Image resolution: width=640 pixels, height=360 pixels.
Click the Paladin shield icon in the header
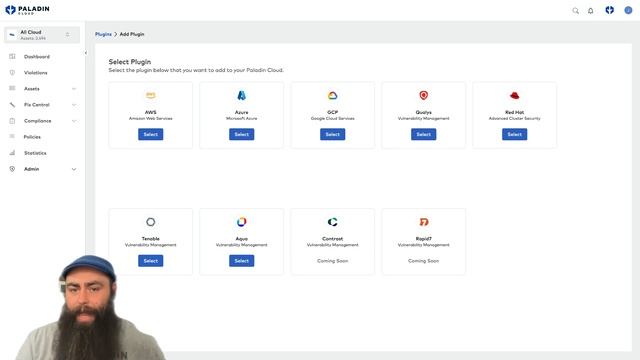609,10
